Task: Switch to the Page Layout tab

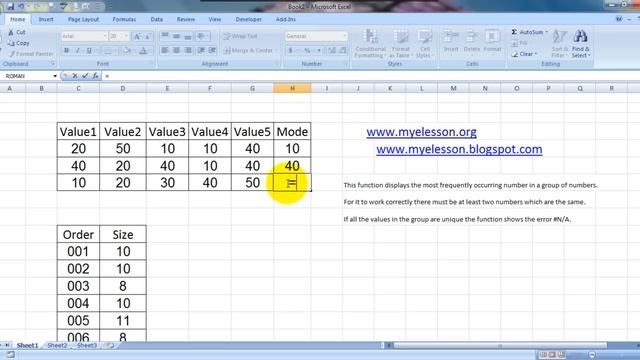Action: pos(83,19)
